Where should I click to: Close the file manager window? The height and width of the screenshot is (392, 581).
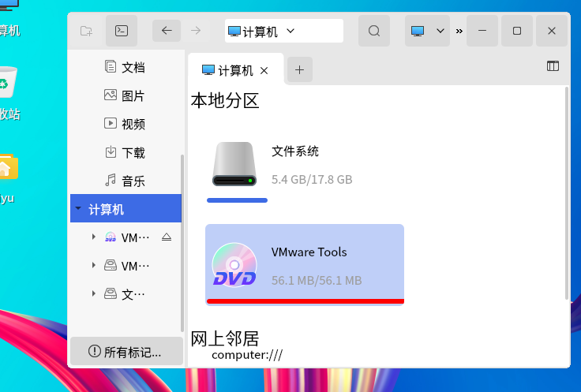[552, 31]
